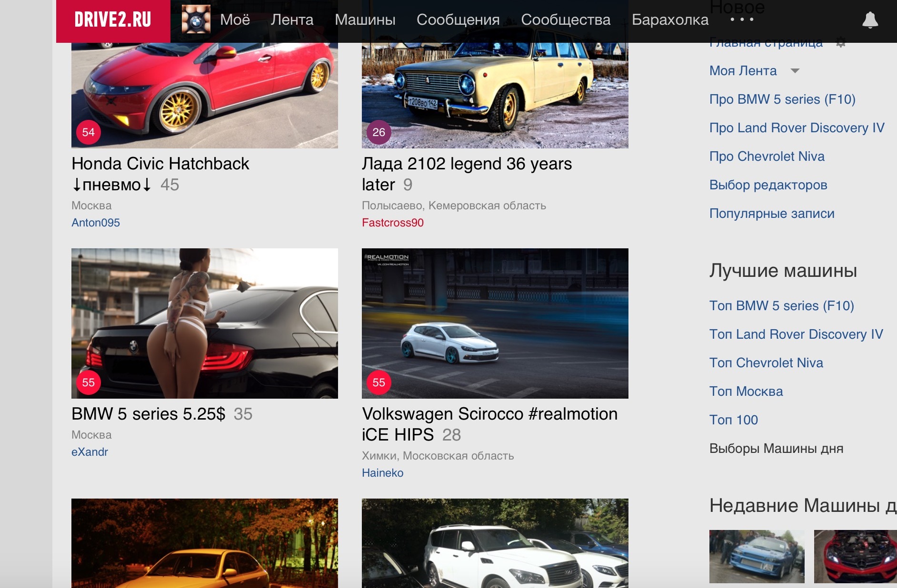Viewport: 897px width, 588px height.
Task: Open Сообщения in the top bar
Action: point(458,20)
